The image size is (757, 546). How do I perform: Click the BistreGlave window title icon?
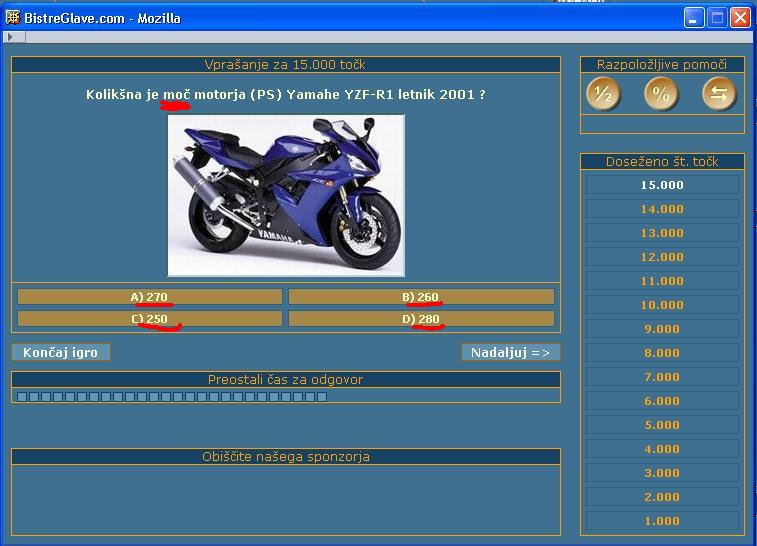(13, 18)
